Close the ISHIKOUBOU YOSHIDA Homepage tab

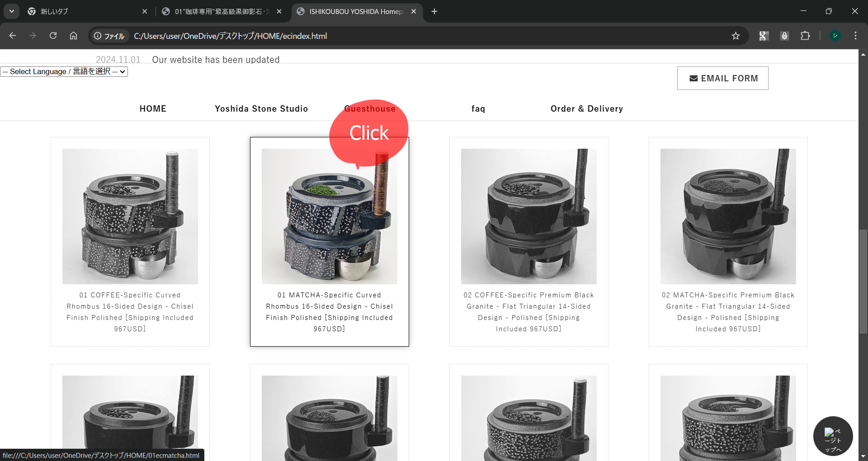pyautogui.click(x=414, y=11)
